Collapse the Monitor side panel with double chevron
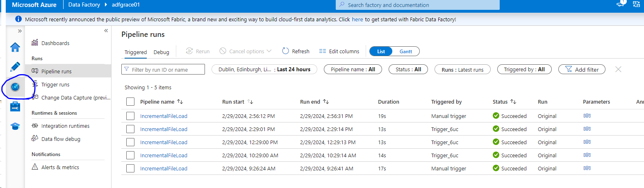 (106, 31)
